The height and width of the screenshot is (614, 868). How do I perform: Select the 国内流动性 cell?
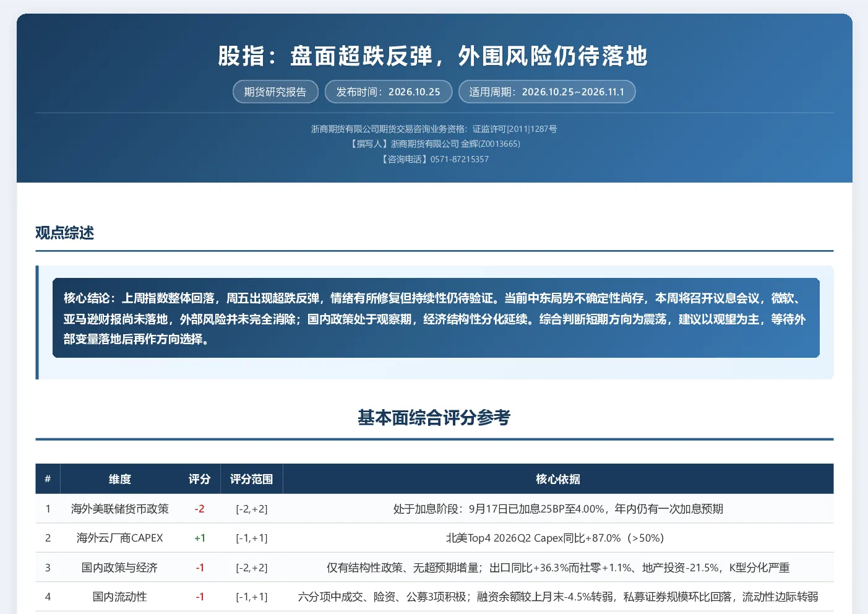(119, 597)
